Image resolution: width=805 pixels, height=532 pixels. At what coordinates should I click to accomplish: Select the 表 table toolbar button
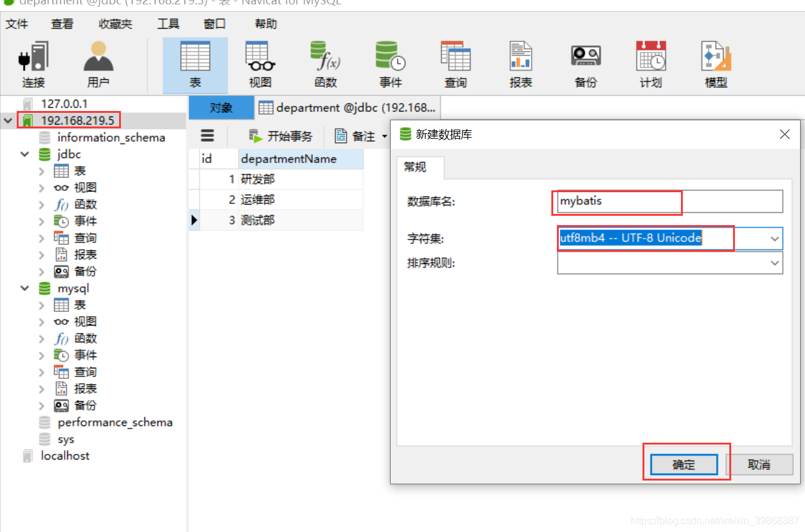(195, 65)
